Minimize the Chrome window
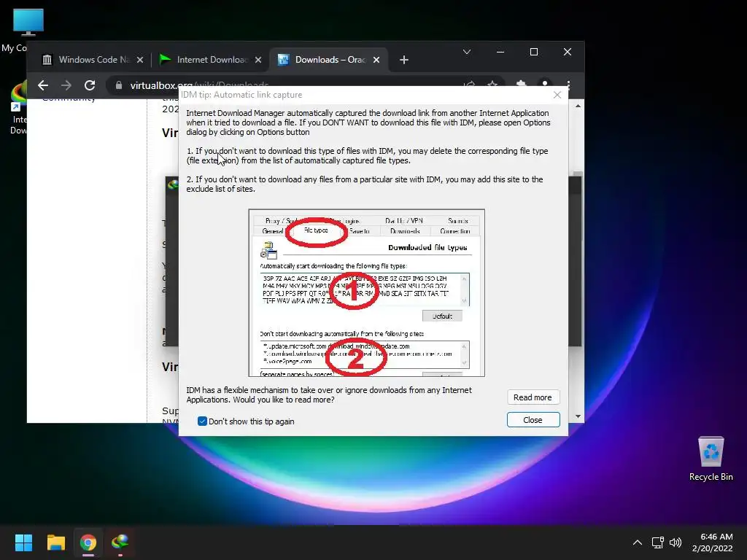This screenshot has width=747, height=560. point(500,52)
